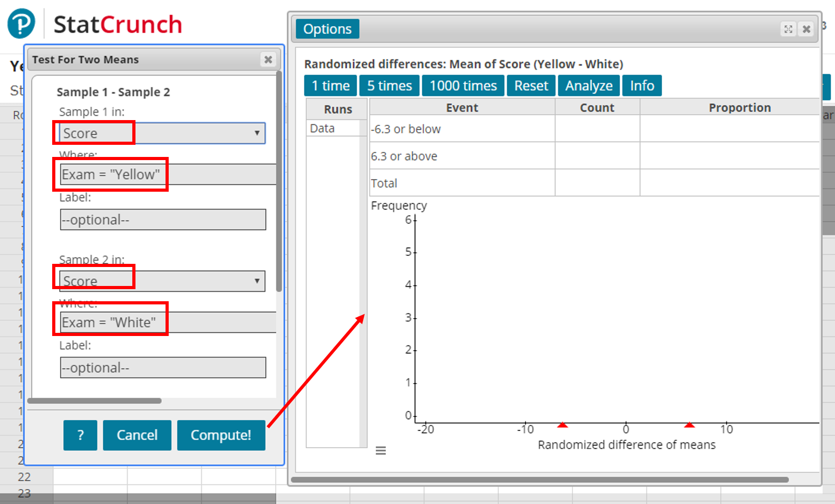Run the randomization 1 time
Viewport: 835px width, 504px height.
[x=331, y=86]
